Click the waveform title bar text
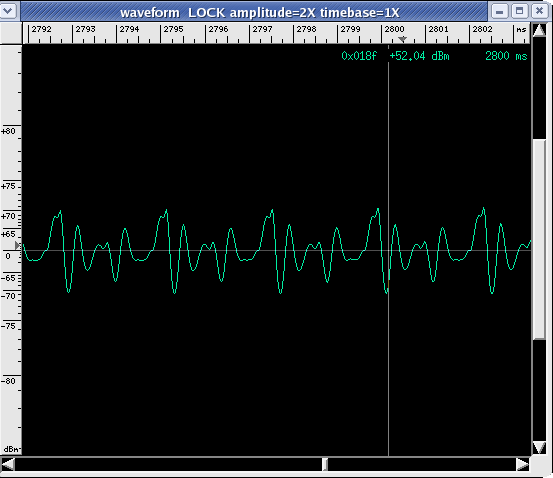Screen dimensions: 553x478 click(x=260, y=13)
